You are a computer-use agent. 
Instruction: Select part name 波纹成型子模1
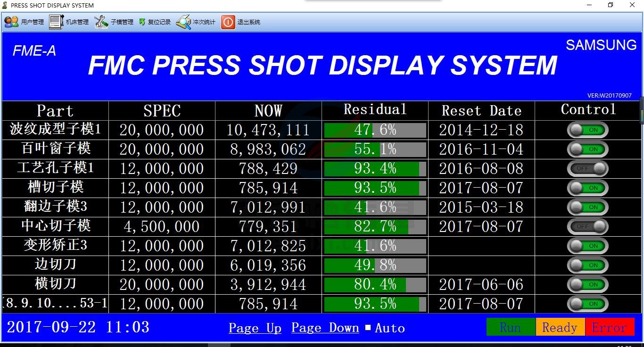click(56, 129)
